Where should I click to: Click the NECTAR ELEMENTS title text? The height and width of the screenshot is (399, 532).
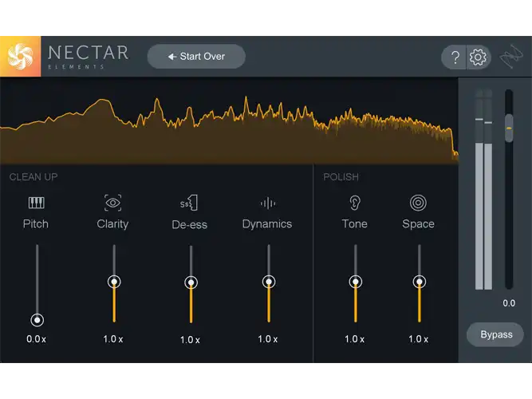click(89, 57)
